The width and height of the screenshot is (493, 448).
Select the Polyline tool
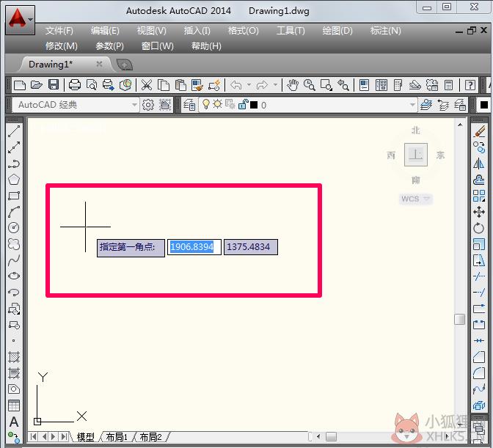[x=14, y=164]
